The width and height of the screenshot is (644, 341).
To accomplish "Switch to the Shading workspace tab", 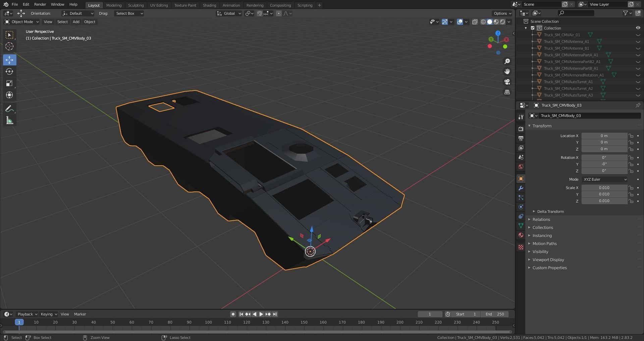I will pyautogui.click(x=209, y=5).
